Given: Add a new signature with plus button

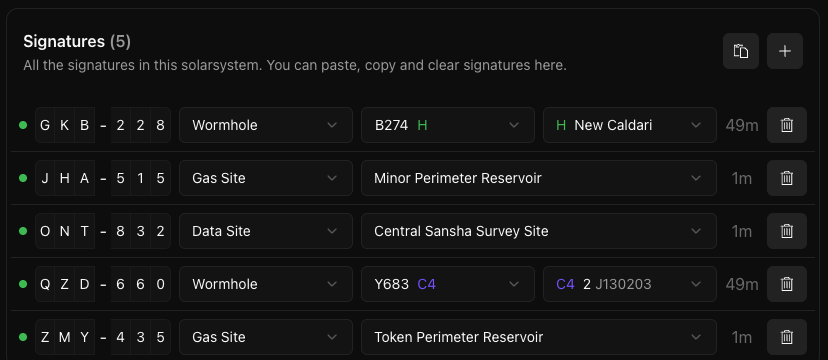Looking at the screenshot, I should [785, 51].
